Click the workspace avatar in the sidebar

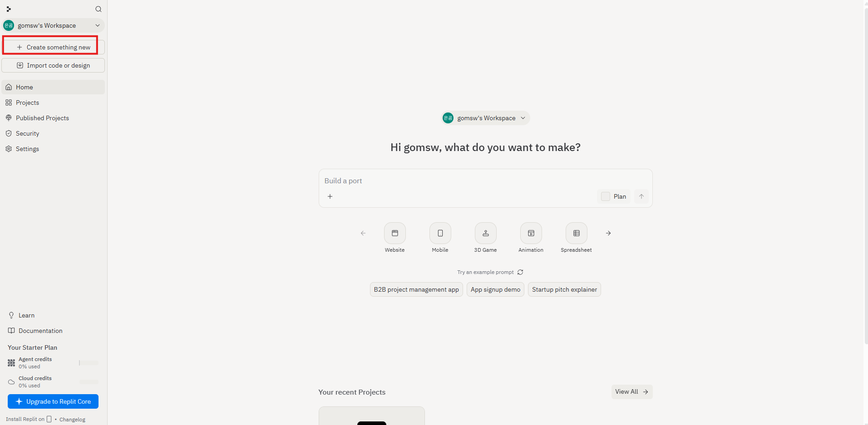coord(9,25)
